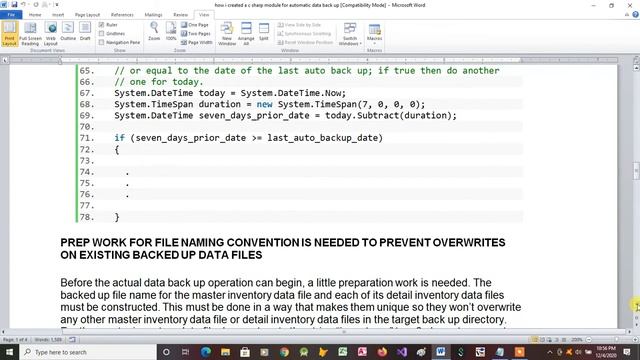640x360 pixels.
Task: Open Cortana circle button
Action: click(x=166, y=352)
